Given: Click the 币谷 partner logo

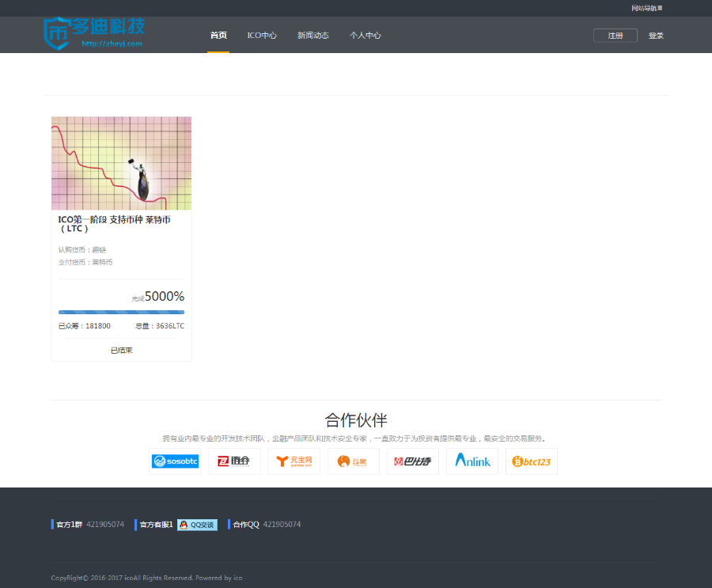Looking at the screenshot, I should coord(234,461).
